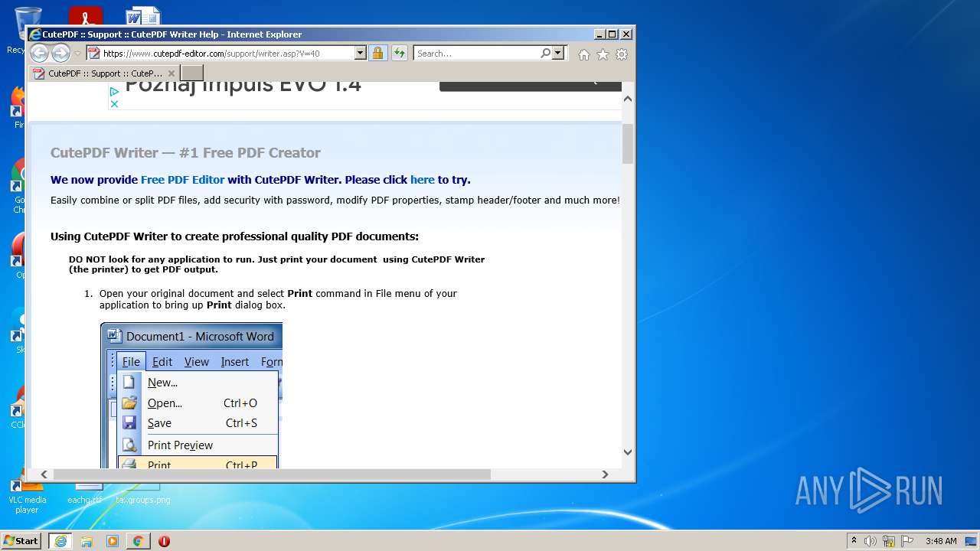980x551 pixels.
Task: Click the Word screenshot image in the page
Action: click(x=191, y=395)
